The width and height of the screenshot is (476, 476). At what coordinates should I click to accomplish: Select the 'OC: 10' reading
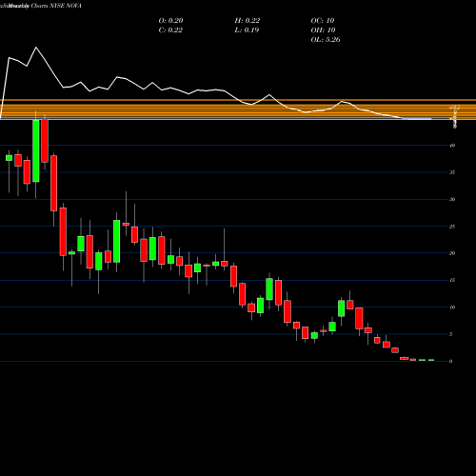pos(323,21)
